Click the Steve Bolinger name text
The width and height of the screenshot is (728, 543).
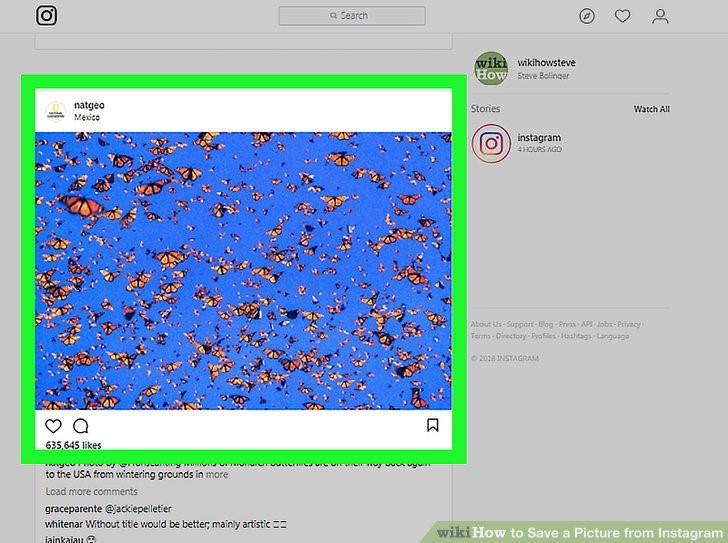[x=543, y=76]
